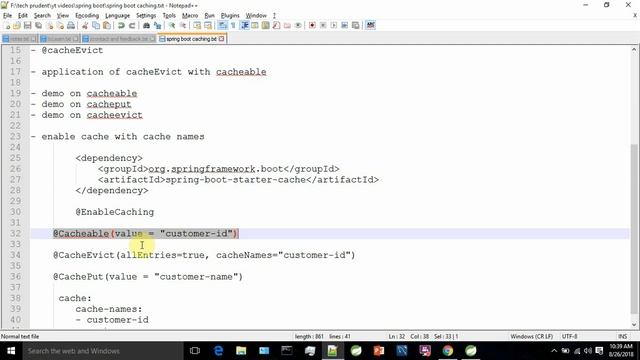The image size is (640, 360).
Task: Click the Copy toolbar icon
Action: (96, 25)
